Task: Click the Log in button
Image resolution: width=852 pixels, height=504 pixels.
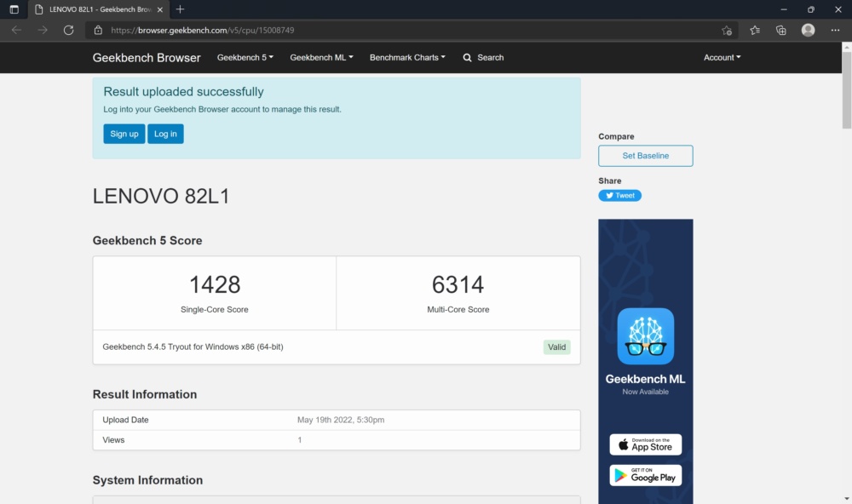Action: (165, 134)
